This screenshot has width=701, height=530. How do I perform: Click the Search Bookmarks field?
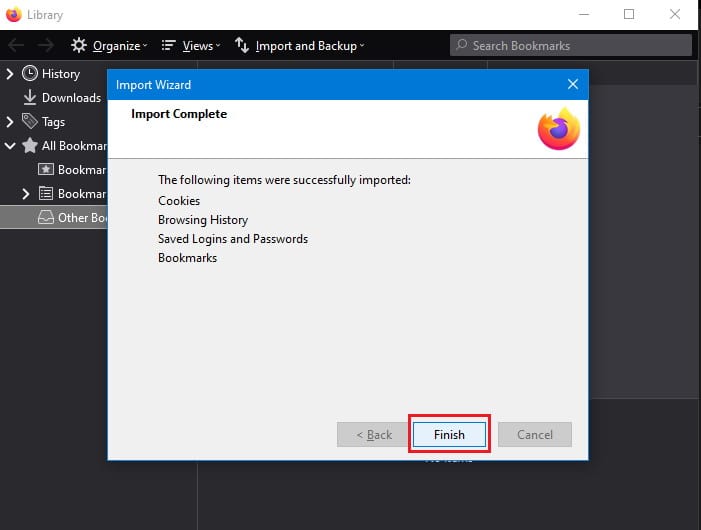tap(570, 46)
